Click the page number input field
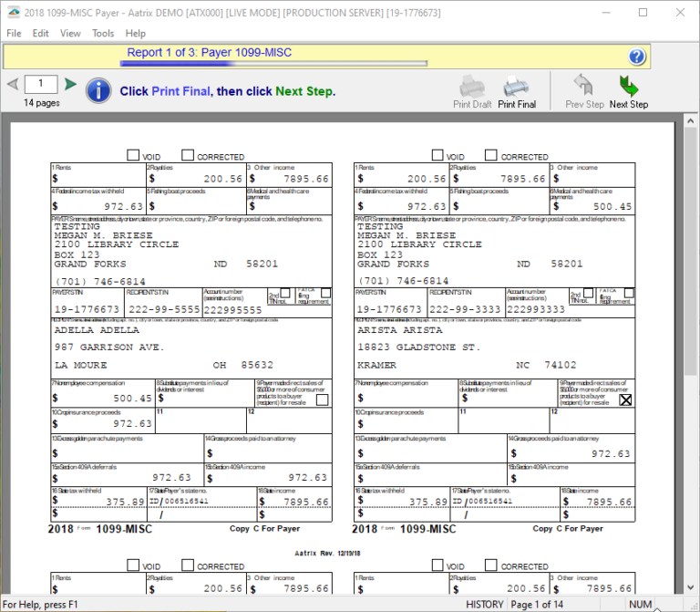The image size is (700, 612). click(x=41, y=84)
